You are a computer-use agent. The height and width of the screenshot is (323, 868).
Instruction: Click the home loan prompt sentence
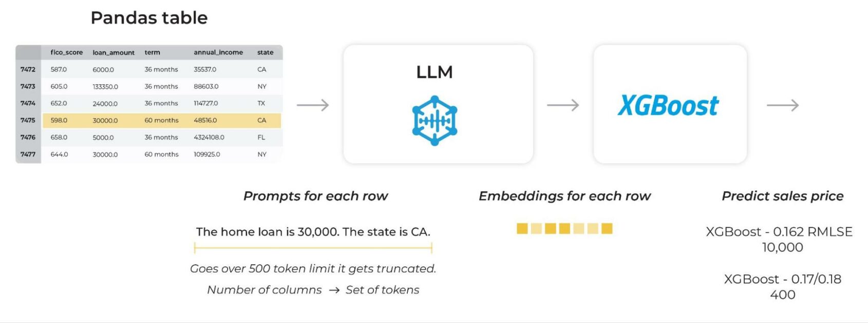tap(313, 232)
